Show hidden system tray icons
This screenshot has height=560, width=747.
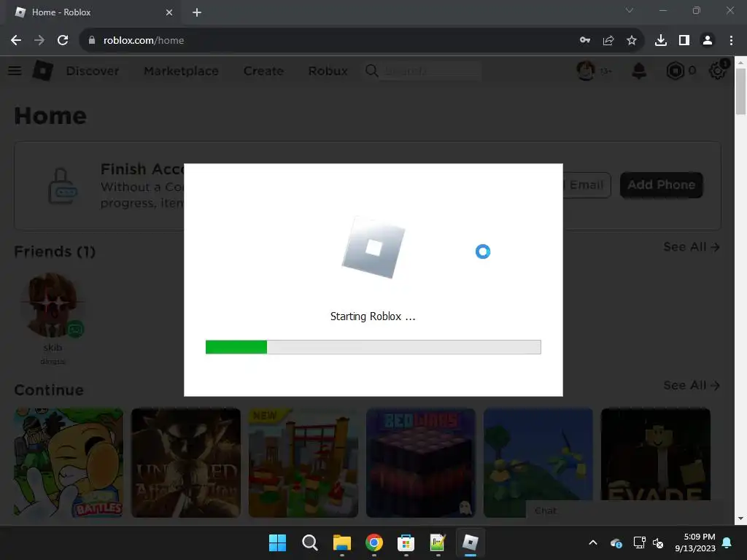tap(593, 542)
